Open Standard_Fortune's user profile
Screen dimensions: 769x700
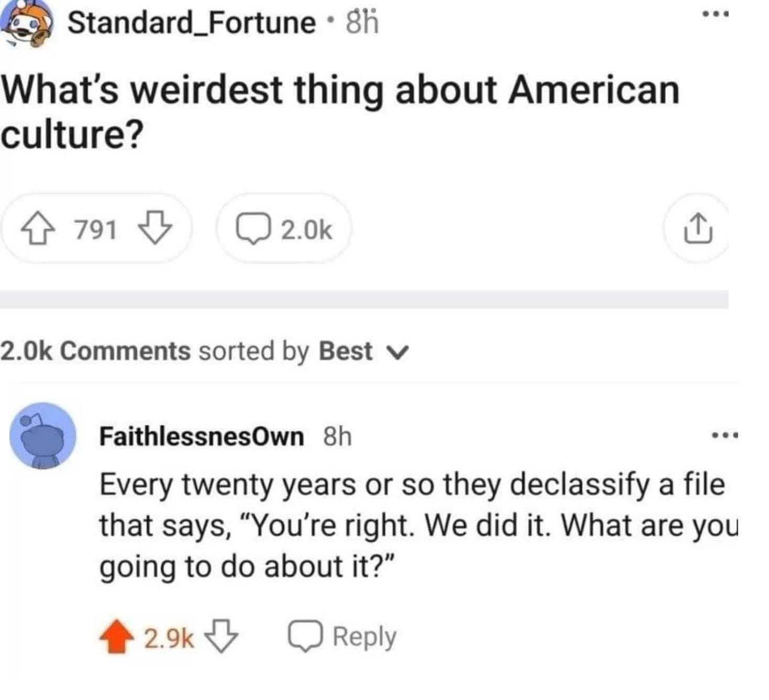[191, 23]
